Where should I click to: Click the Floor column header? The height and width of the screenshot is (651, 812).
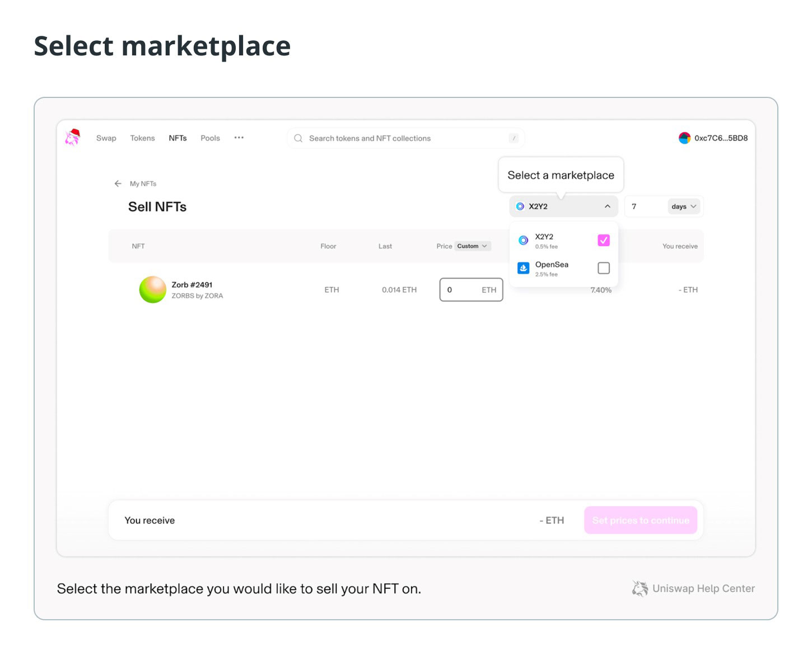[x=328, y=246]
